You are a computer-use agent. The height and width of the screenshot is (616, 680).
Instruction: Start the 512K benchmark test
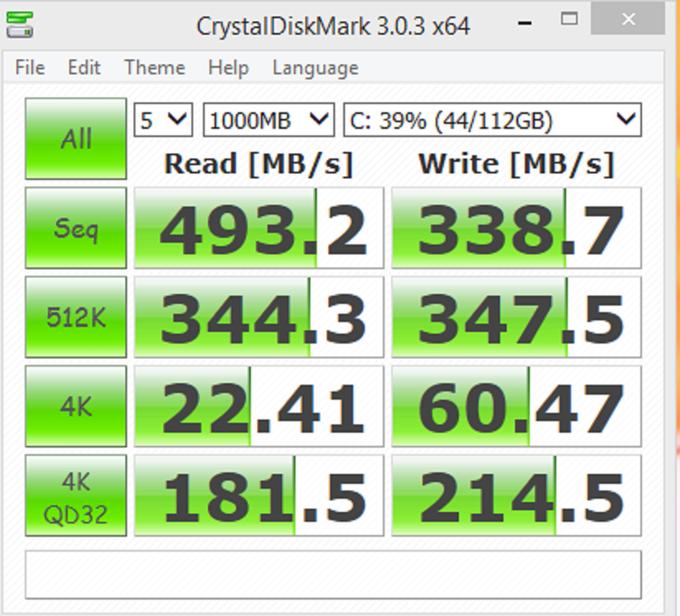(76, 317)
